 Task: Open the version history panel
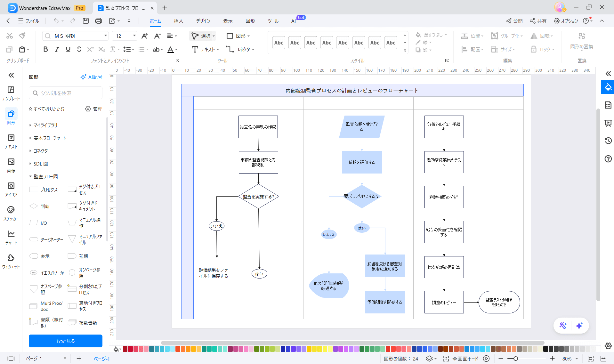click(607, 141)
